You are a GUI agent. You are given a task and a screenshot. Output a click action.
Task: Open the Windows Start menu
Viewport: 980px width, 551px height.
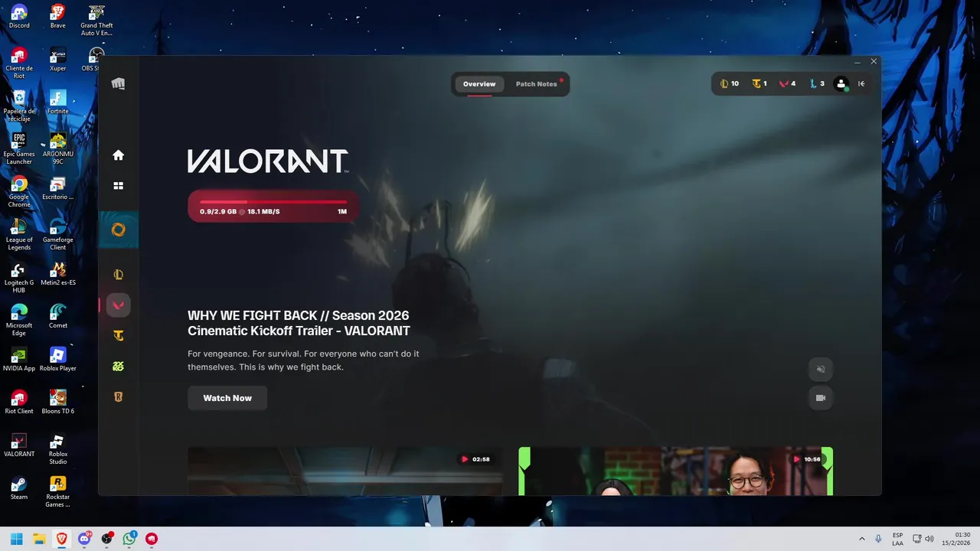(16, 539)
